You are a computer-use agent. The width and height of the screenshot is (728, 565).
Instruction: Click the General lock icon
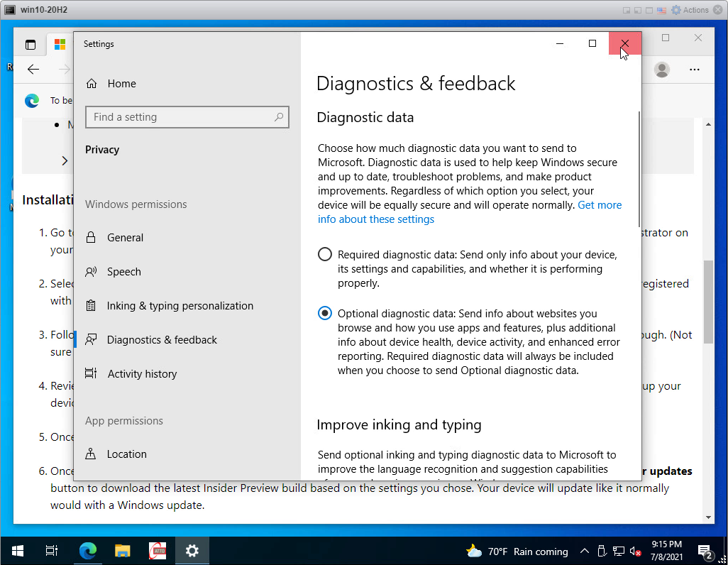tap(91, 238)
